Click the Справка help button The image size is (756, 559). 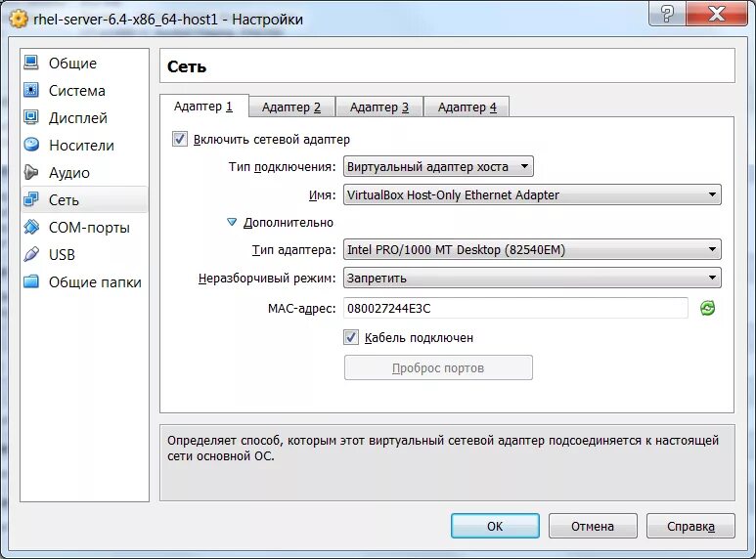690,526
